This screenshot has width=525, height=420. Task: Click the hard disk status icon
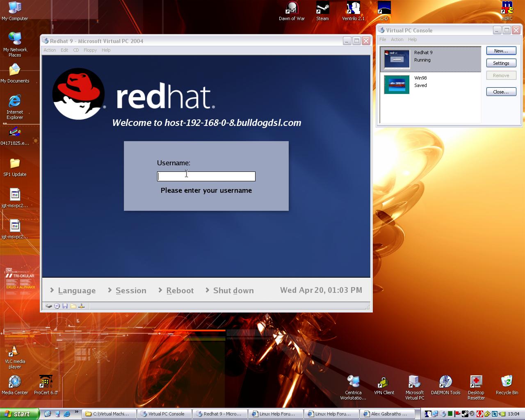click(48, 306)
